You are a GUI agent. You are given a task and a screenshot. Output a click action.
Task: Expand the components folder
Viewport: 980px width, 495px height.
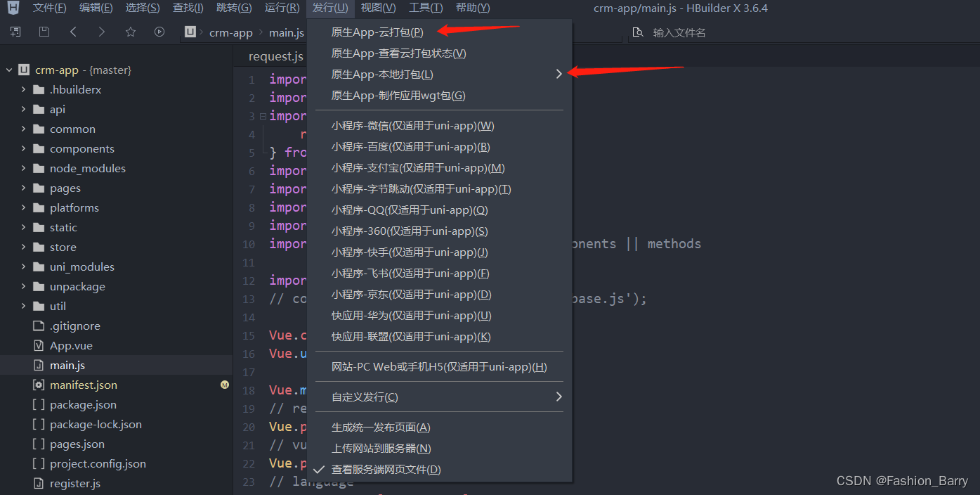pyautogui.click(x=23, y=148)
